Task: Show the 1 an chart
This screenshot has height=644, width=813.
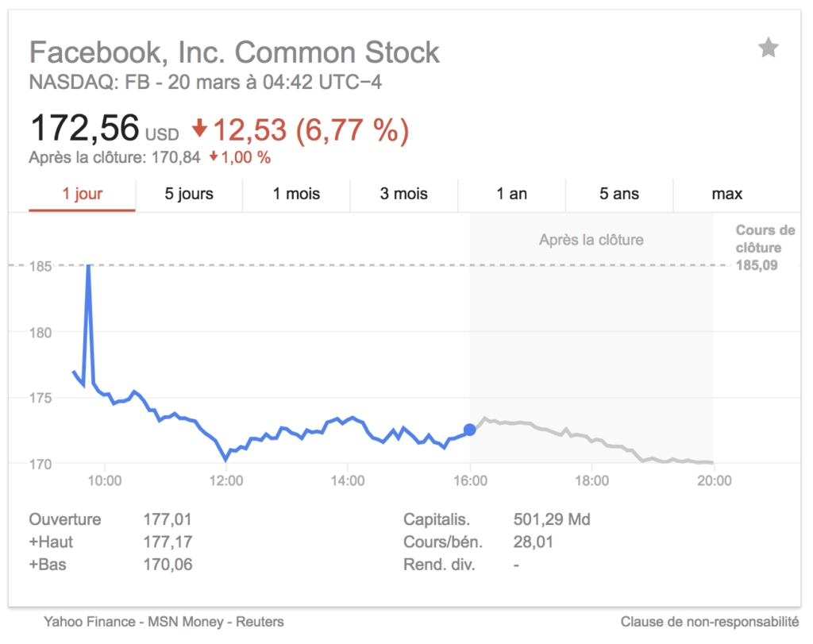Action: point(511,195)
